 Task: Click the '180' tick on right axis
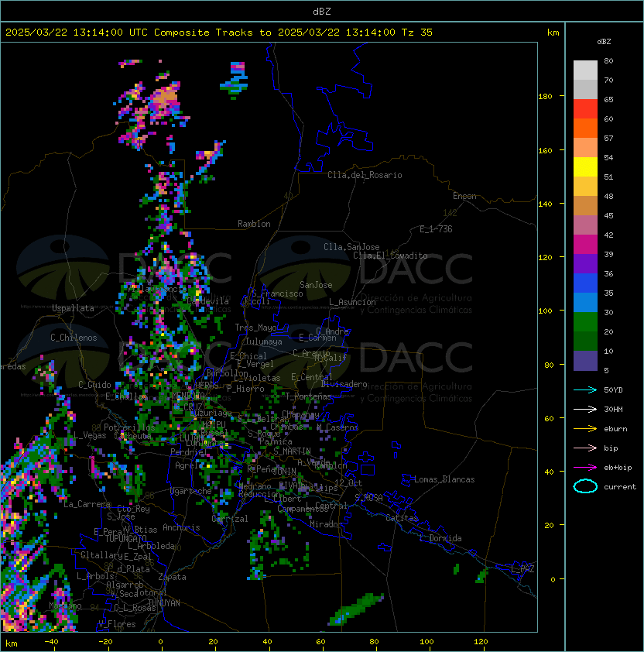[545, 97]
